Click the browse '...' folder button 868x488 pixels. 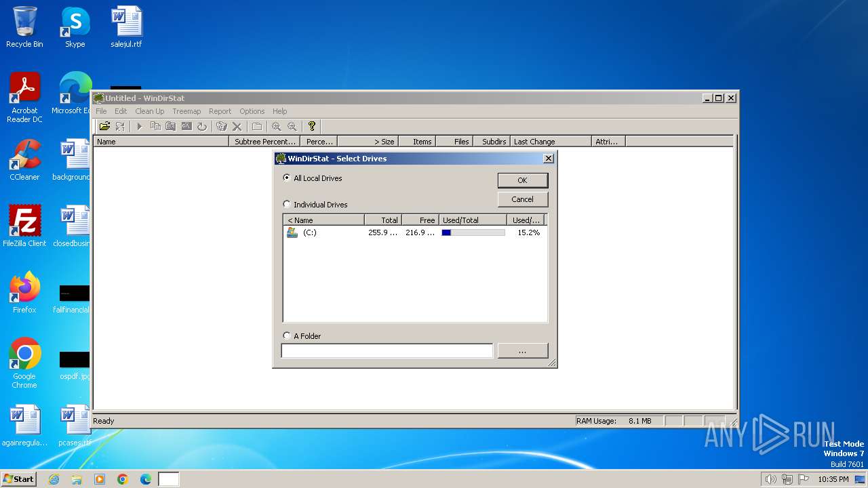click(522, 351)
